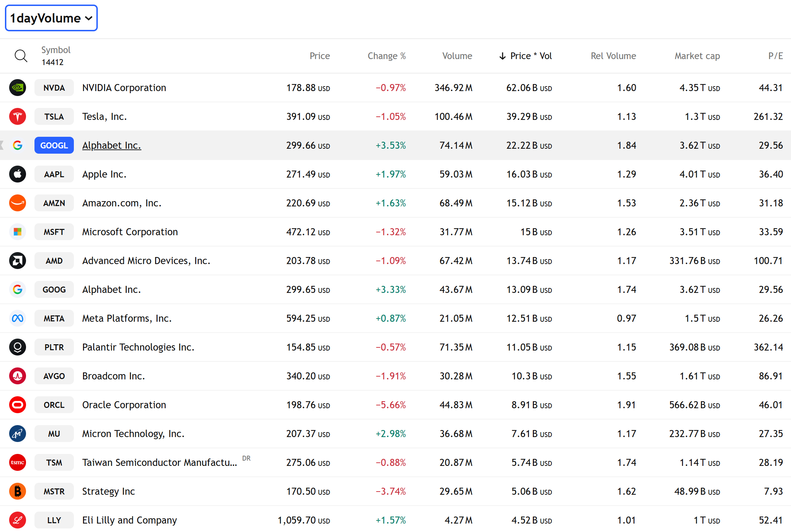Click the Oracle logo icon
Viewport: 791px width, 532px height.
(18, 405)
